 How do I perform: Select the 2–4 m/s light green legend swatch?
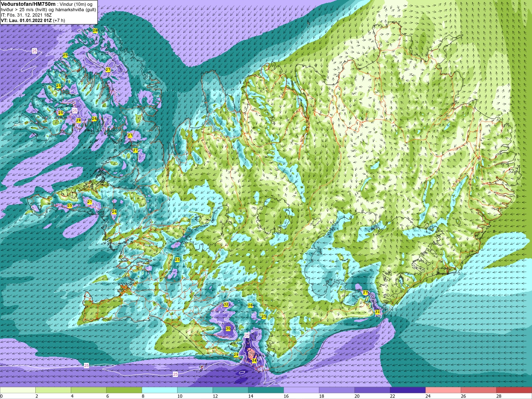tap(53, 390)
